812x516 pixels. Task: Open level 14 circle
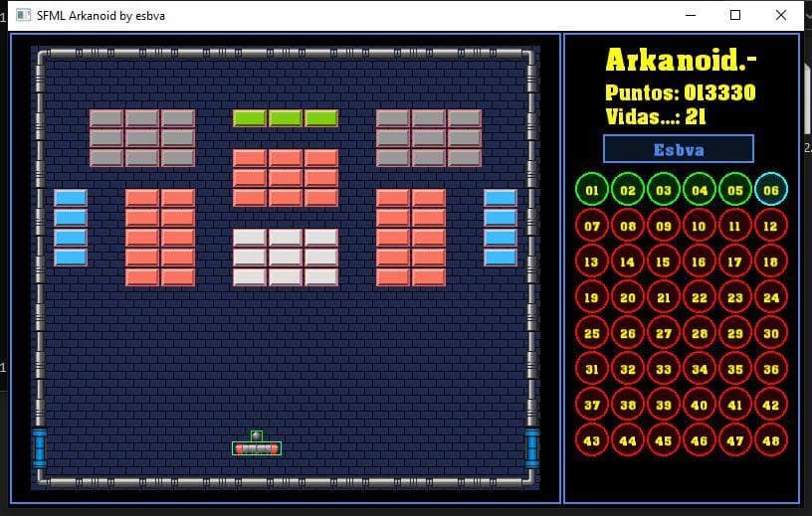(x=628, y=261)
